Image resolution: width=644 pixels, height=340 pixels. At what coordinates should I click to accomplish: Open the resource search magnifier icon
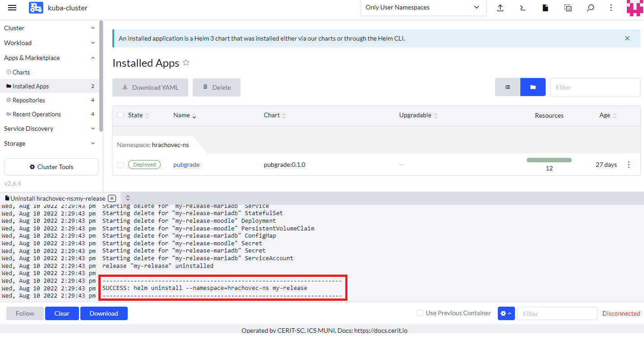590,8
